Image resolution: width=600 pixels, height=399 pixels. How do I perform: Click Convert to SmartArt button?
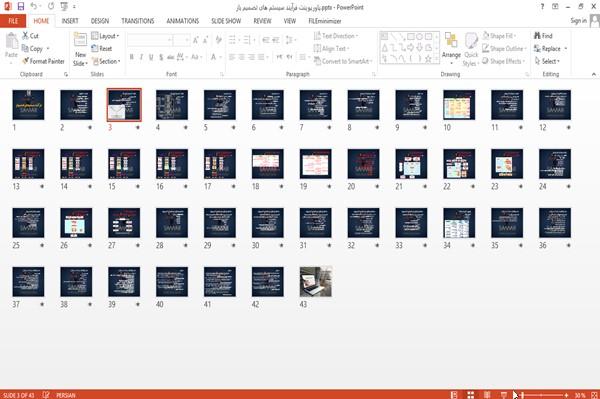(343, 61)
